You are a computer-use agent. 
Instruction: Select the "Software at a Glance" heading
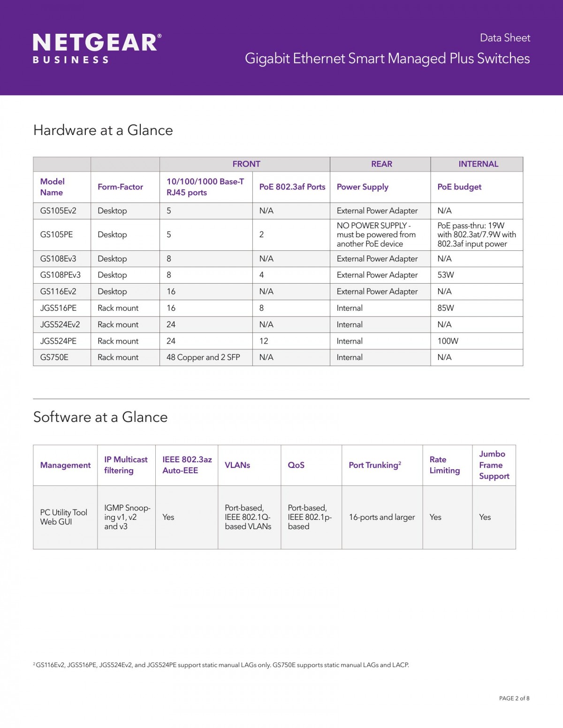(100, 417)
